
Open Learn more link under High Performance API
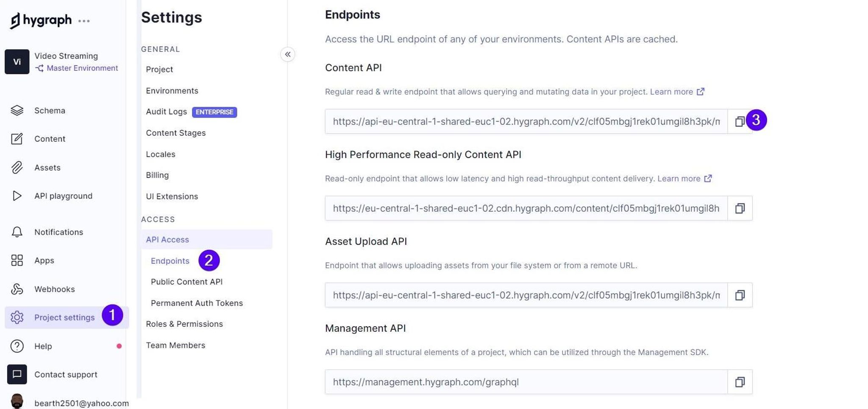tap(679, 179)
